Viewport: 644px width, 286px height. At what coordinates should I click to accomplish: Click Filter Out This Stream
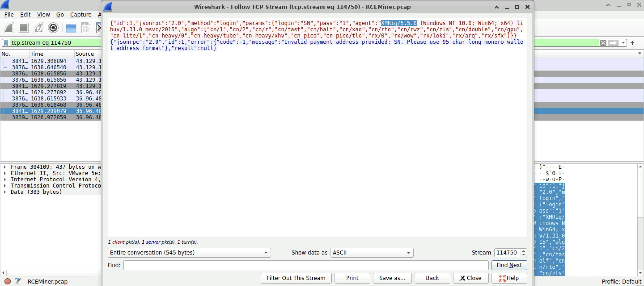click(296, 278)
